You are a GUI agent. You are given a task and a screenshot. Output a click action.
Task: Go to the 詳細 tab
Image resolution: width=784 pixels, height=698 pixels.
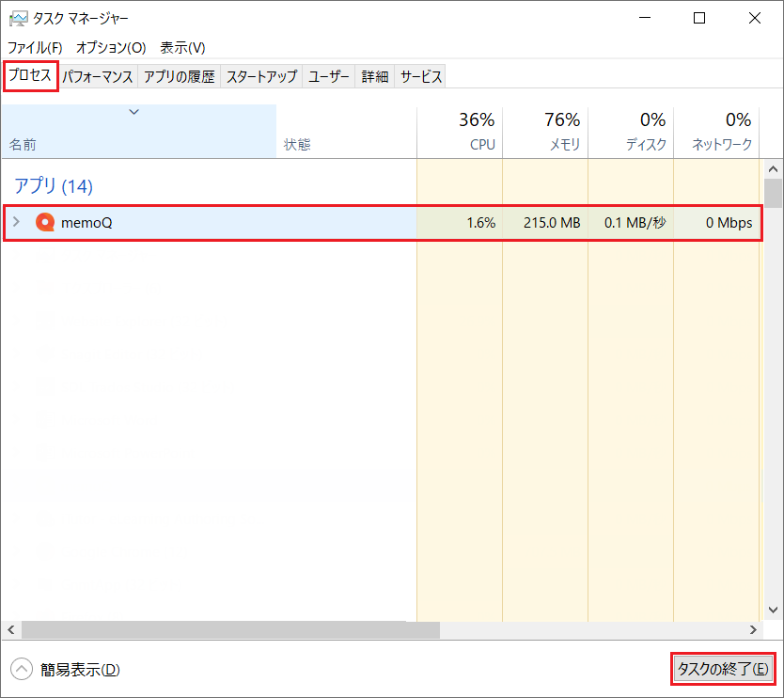tap(375, 77)
